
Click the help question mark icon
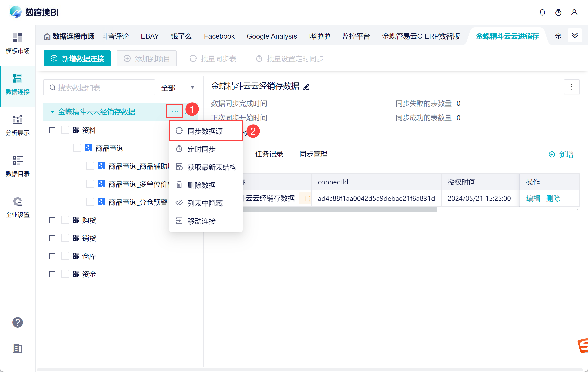click(x=18, y=322)
